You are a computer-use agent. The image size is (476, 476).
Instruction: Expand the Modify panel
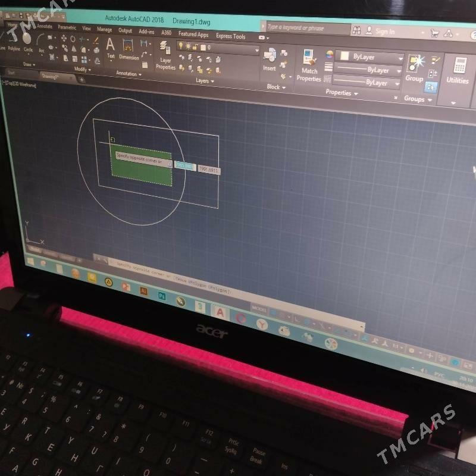point(83,68)
